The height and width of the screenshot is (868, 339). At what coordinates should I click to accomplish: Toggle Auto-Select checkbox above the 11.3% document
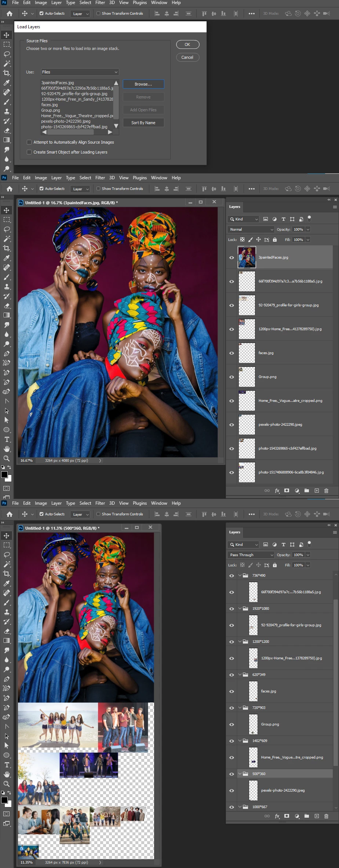coord(41,514)
